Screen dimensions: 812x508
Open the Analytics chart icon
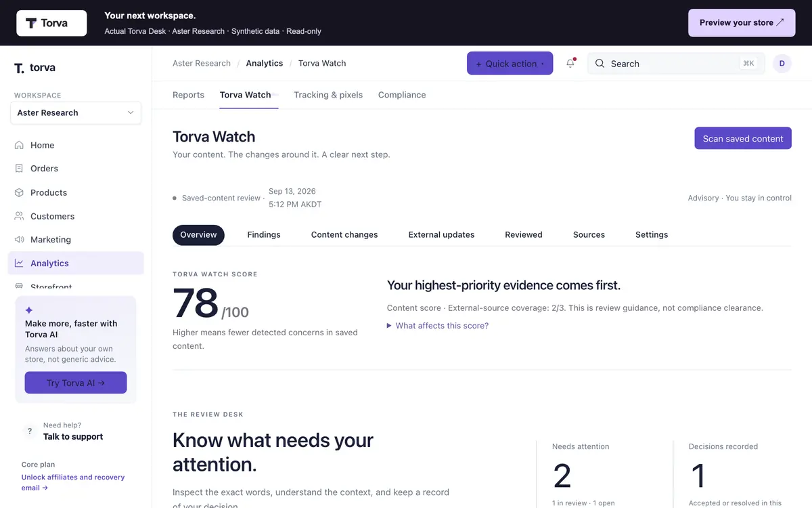pos(19,263)
